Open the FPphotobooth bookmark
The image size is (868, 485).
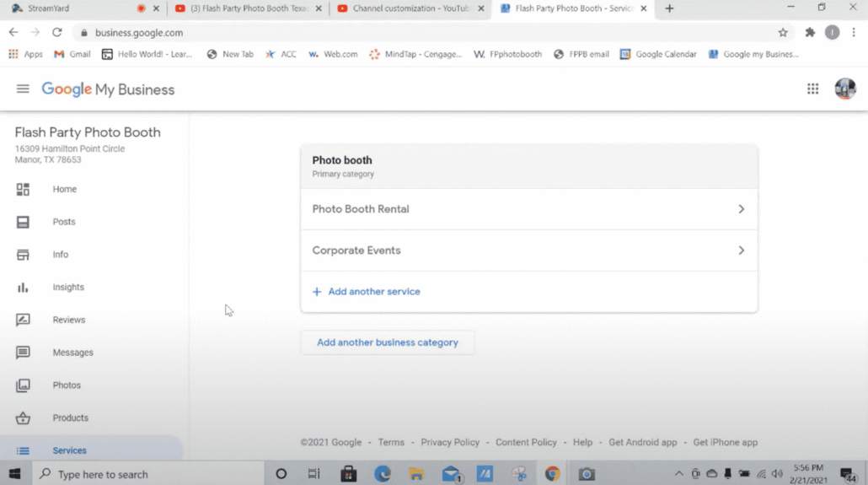507,54
